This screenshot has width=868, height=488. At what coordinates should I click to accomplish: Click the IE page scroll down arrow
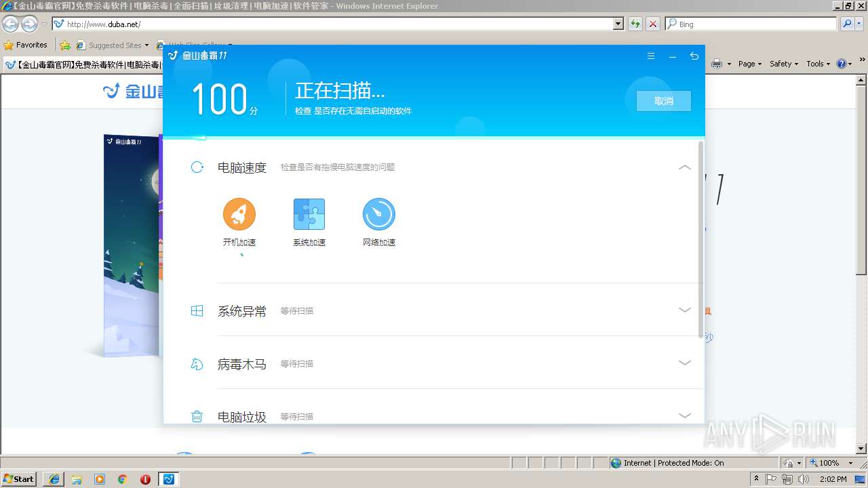(x=862, y=449)
